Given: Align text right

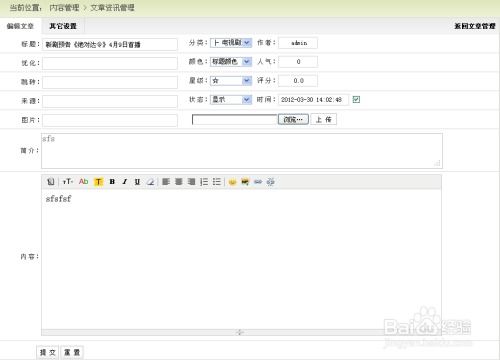Looking at the screenshot, I should 191,182.
